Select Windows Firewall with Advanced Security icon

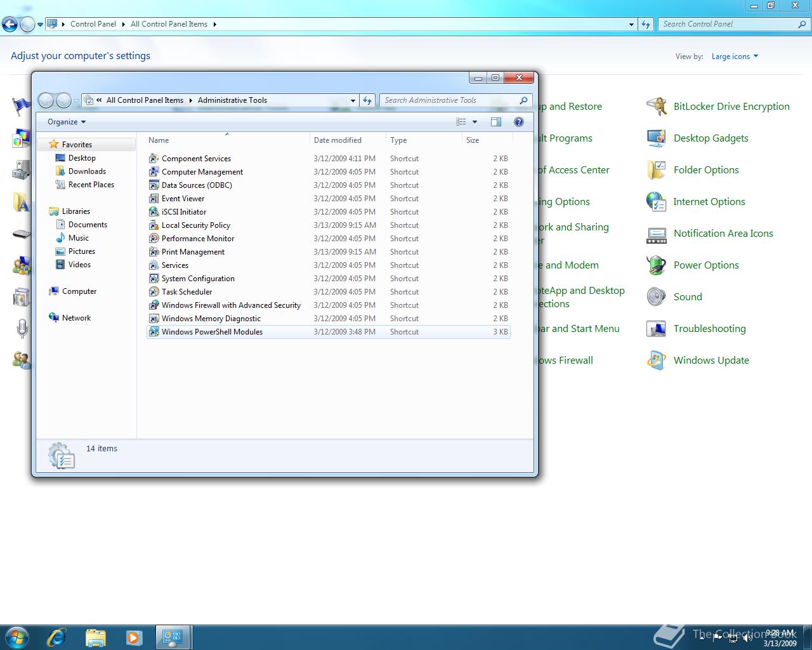(154, 305)
